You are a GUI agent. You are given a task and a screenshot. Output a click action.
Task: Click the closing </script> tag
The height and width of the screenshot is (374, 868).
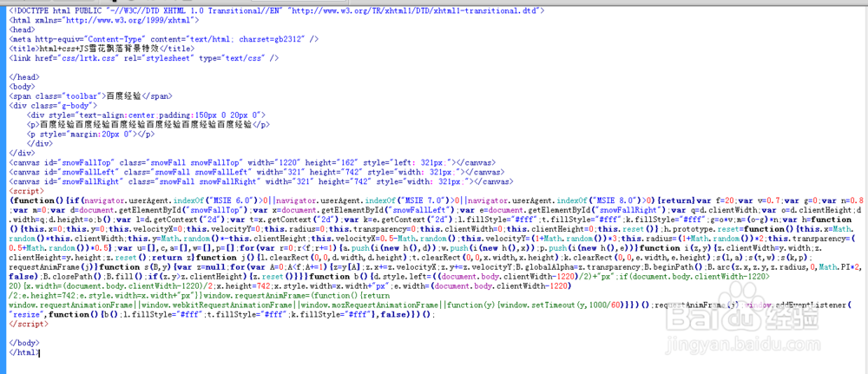coord(28,324)
